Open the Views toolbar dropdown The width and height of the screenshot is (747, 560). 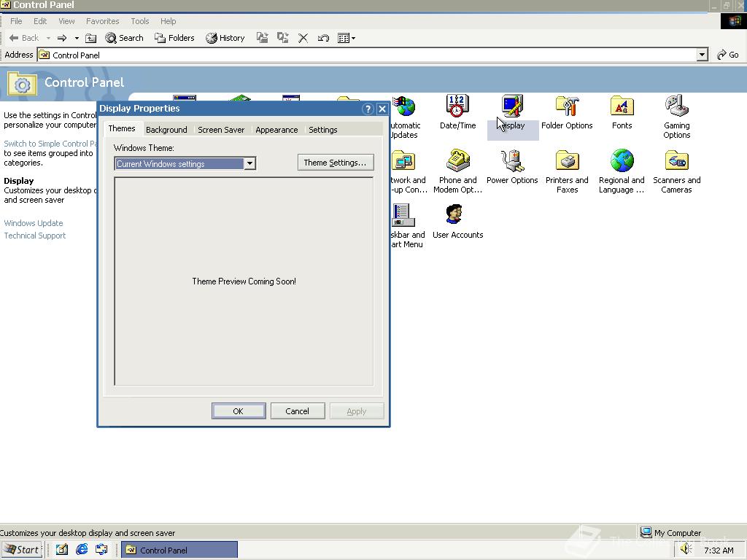[347, 38]
